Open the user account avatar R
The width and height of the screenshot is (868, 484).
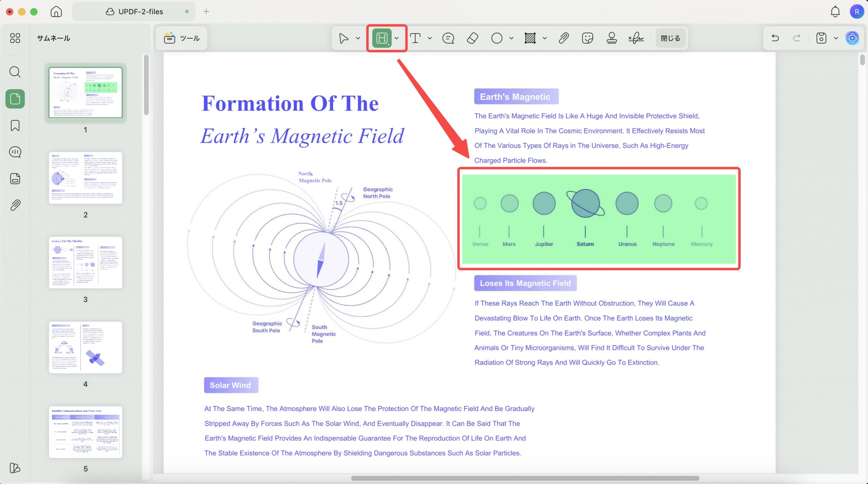point(857,12)
